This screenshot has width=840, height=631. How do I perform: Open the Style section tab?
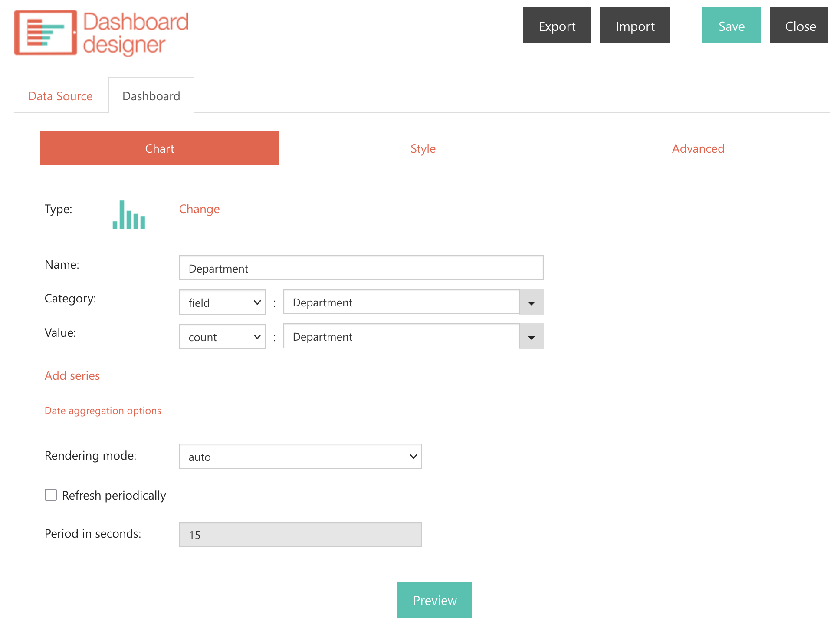(x=423, y=148)
